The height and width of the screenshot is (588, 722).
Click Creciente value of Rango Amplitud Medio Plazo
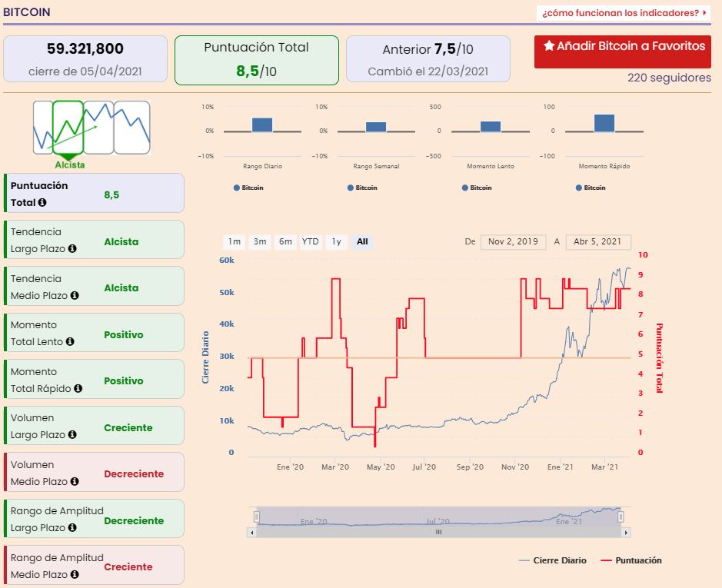point(128,566)
